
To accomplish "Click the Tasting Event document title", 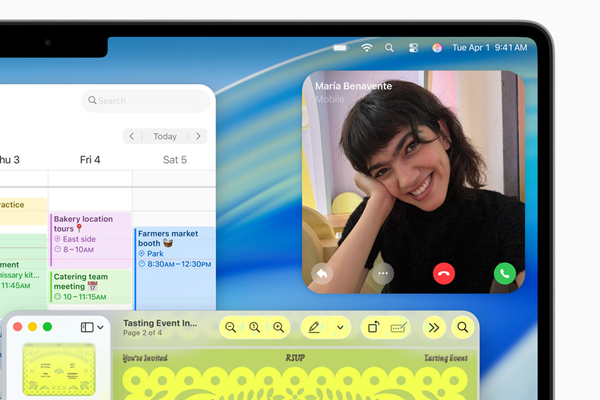I will coord(160,323).
